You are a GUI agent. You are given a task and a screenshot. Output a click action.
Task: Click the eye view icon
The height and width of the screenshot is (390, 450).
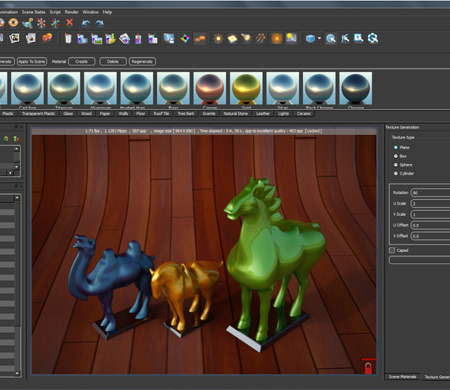click(13, 23)
